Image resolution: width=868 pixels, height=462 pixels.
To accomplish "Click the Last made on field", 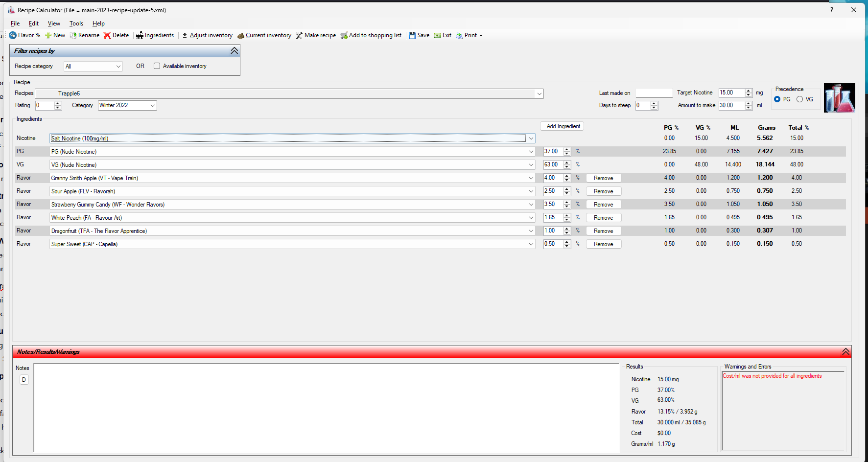I will [654, 93].
